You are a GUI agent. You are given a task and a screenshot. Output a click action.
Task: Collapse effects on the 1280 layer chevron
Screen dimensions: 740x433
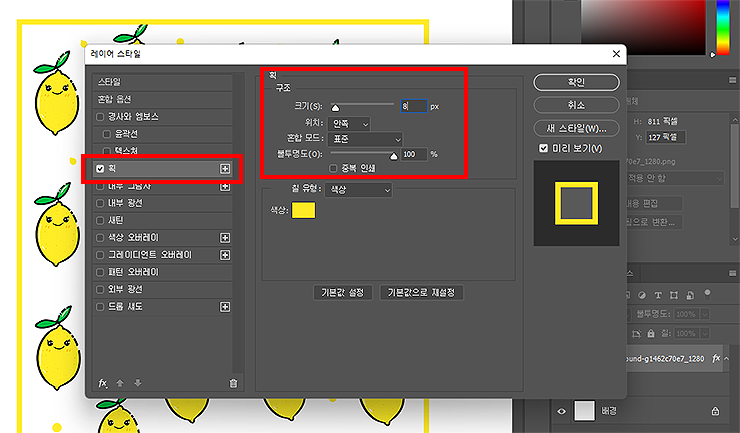(727, 358)
